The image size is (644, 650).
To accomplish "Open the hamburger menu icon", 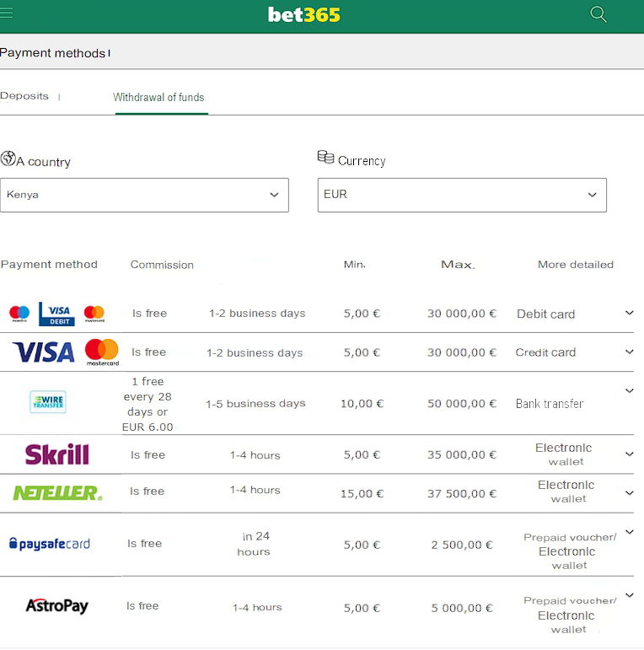I will point(8,13).
